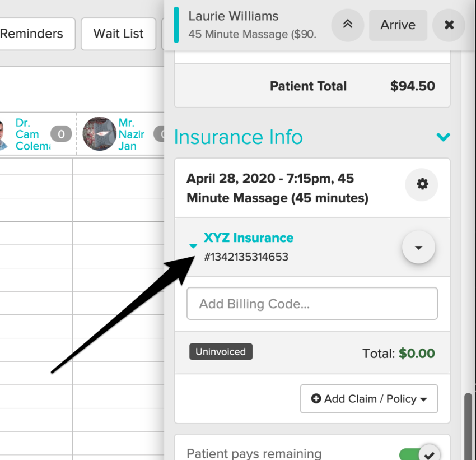This screenshot has height=460, width=476.
Task: Expand the XYZ Insurance disclosure triangle
Action: click(x=193, y=246)
